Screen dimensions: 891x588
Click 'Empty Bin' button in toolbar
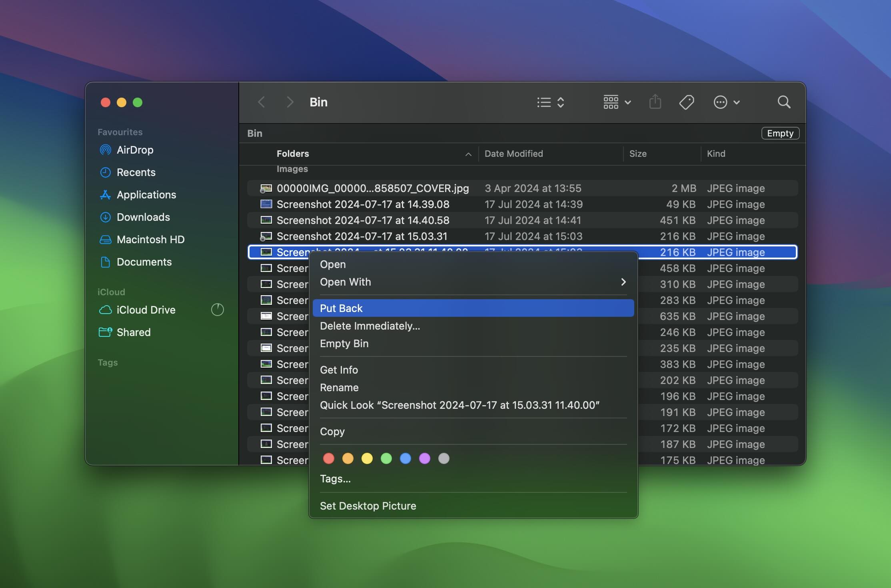point(780,132)
